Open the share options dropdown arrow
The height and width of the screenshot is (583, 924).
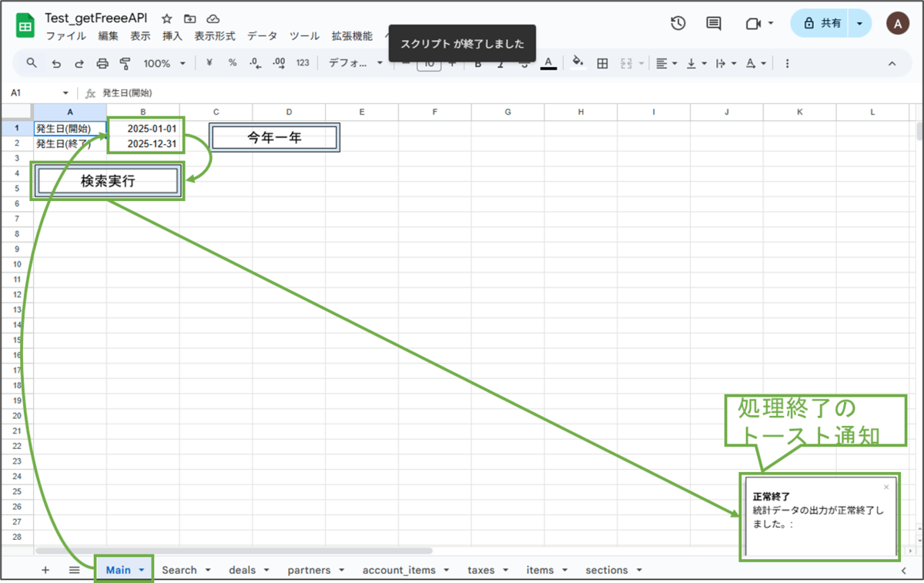tap(859, 24)
